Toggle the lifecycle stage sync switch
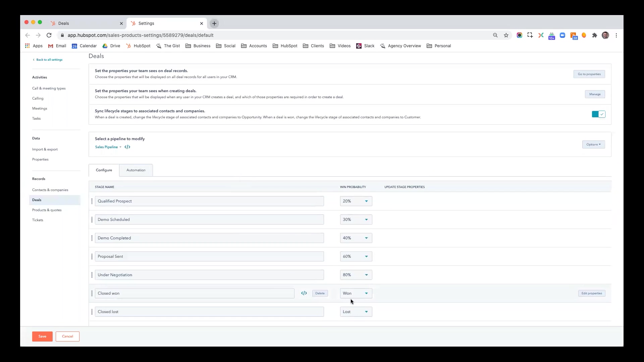This screenshot has height=362, width=644. pos(598,114)
